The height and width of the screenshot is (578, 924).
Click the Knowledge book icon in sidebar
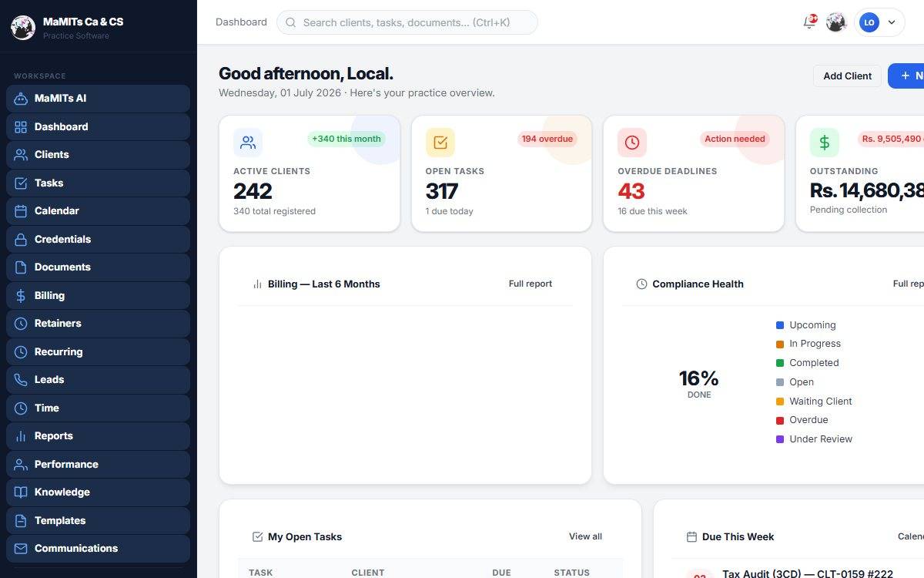[x=21, y=492]
